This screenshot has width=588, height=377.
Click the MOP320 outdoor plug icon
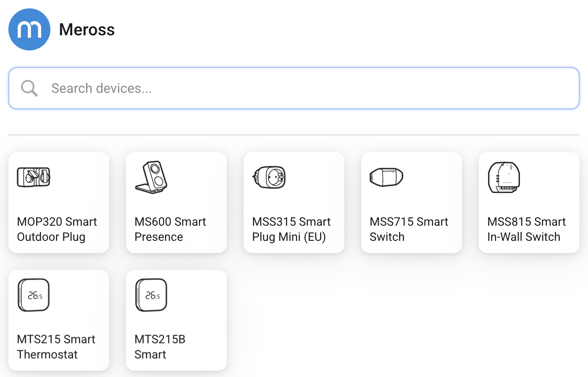[34, 177]
